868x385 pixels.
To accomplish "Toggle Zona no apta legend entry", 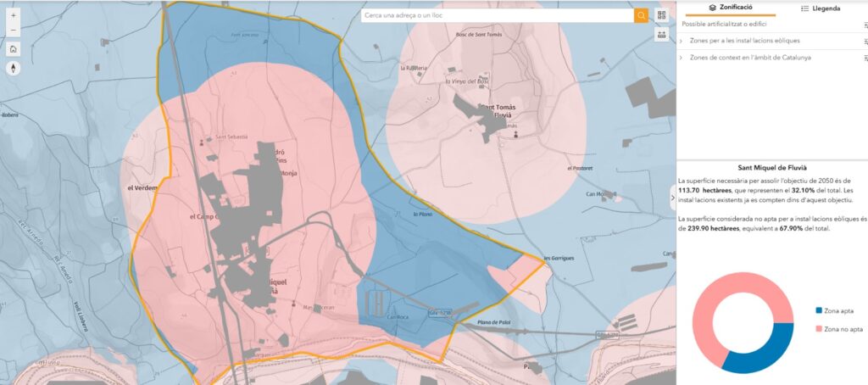I will (842, 328).
